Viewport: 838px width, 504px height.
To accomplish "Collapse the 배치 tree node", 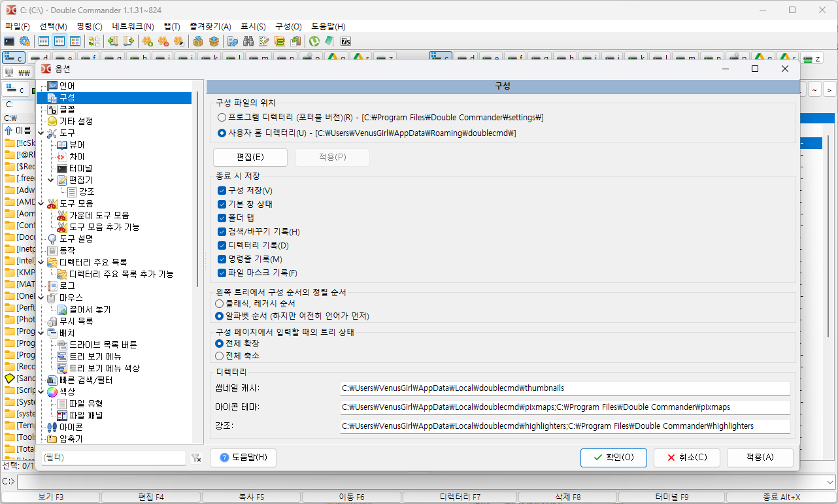I will 41,333.
